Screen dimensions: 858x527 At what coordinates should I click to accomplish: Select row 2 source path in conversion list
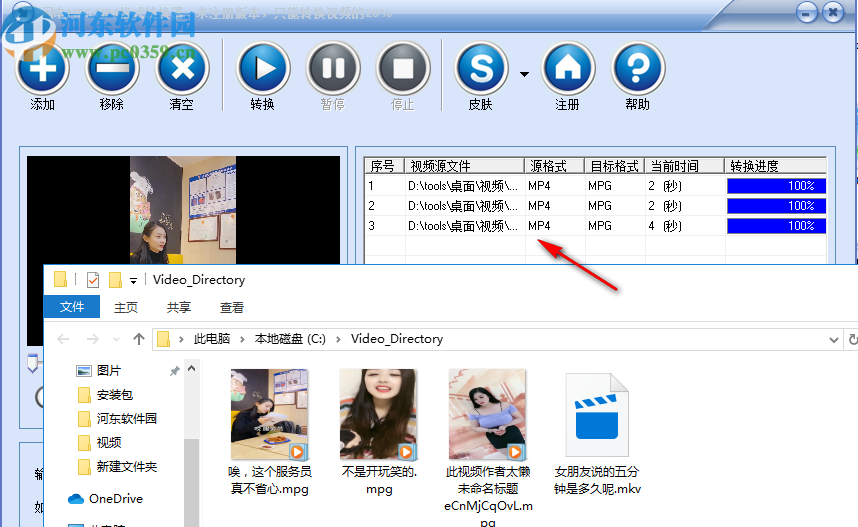pyautogui.click(x=463, y=206)
